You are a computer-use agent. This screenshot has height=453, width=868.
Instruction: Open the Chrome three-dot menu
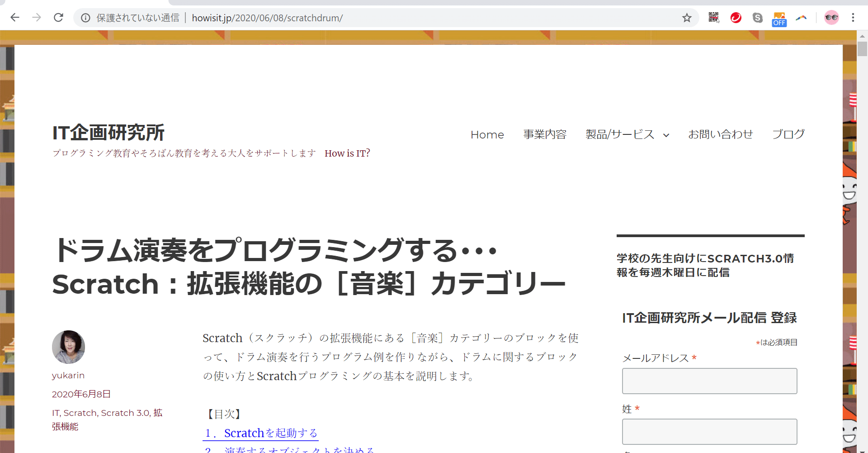(853, 18)
